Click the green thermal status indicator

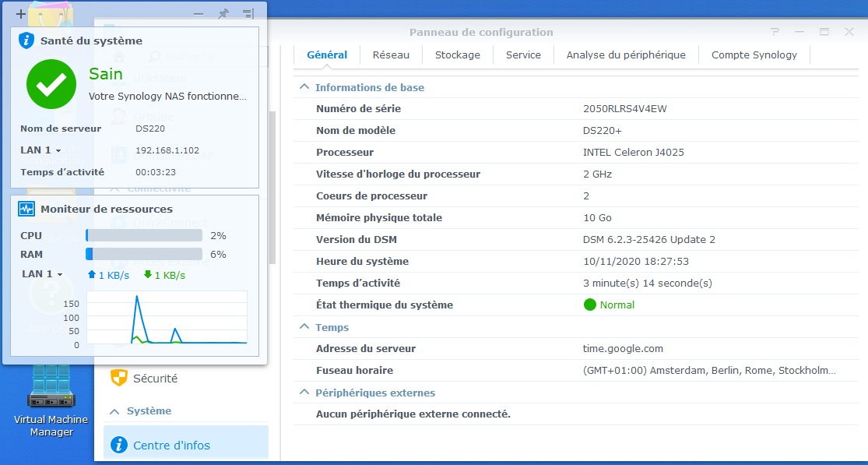(589, 305)
